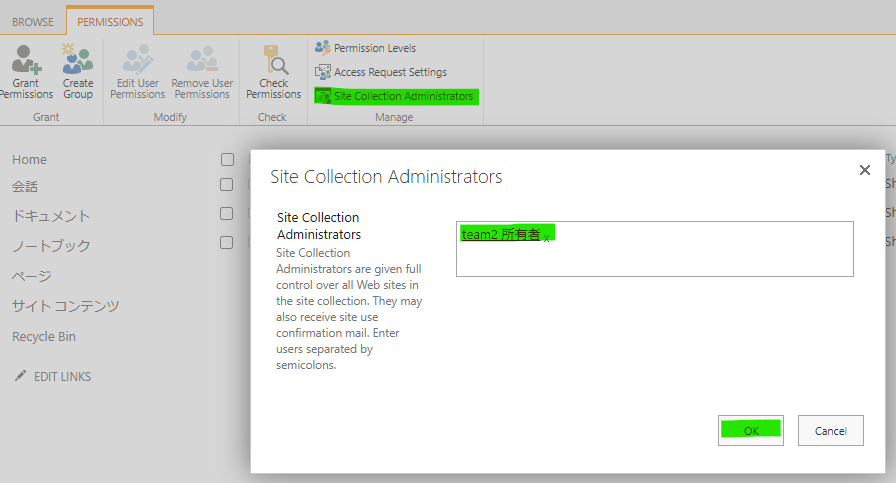
Task: Open Check Permissions tool
Action: (273, 71)
